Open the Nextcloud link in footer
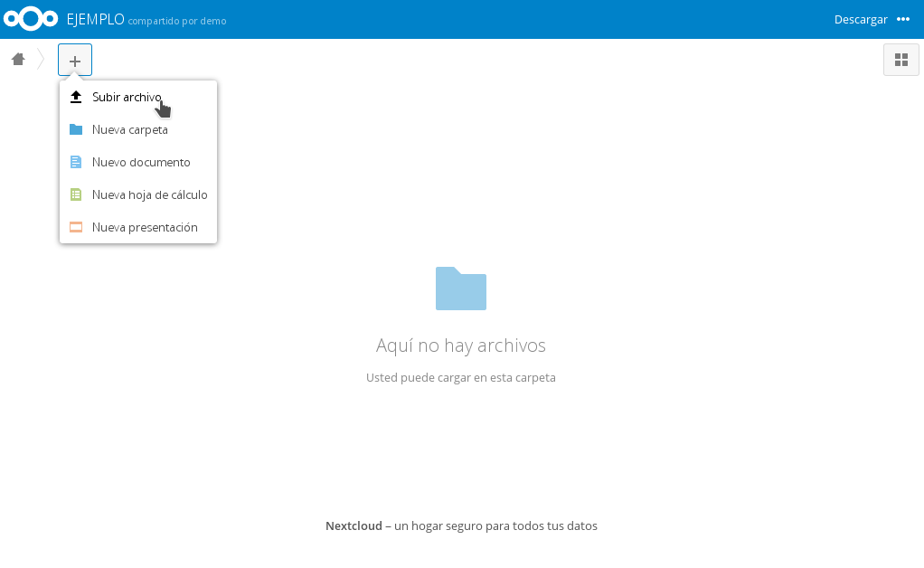This screenshot has width=924, height=568. click(354, 525)
